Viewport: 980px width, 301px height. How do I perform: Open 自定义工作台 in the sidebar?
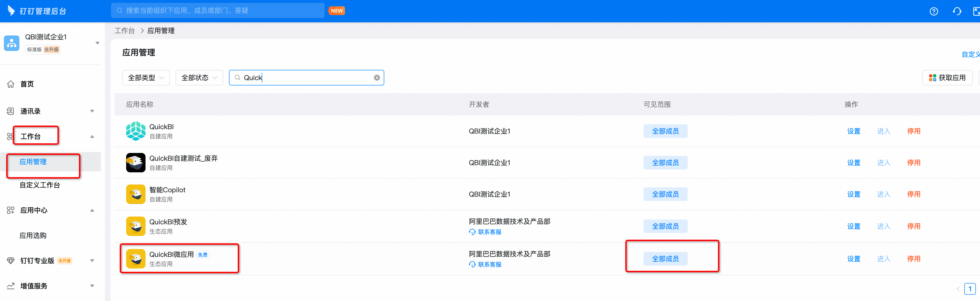(40, 185)
